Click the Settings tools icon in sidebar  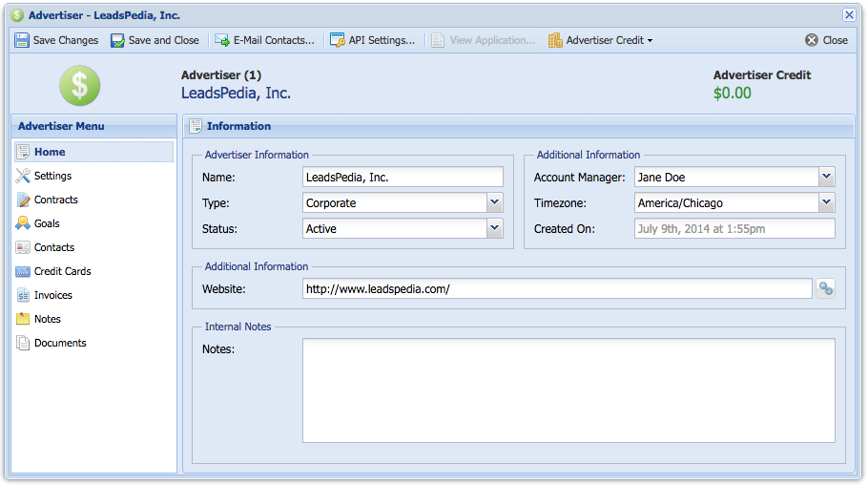click(23, 176)
